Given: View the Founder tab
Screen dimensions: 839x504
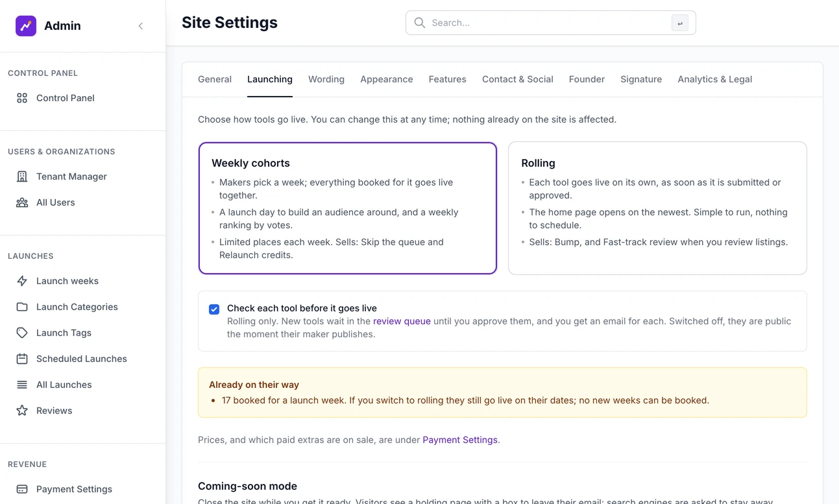Looking at the screenshot, I should [587, 79].
